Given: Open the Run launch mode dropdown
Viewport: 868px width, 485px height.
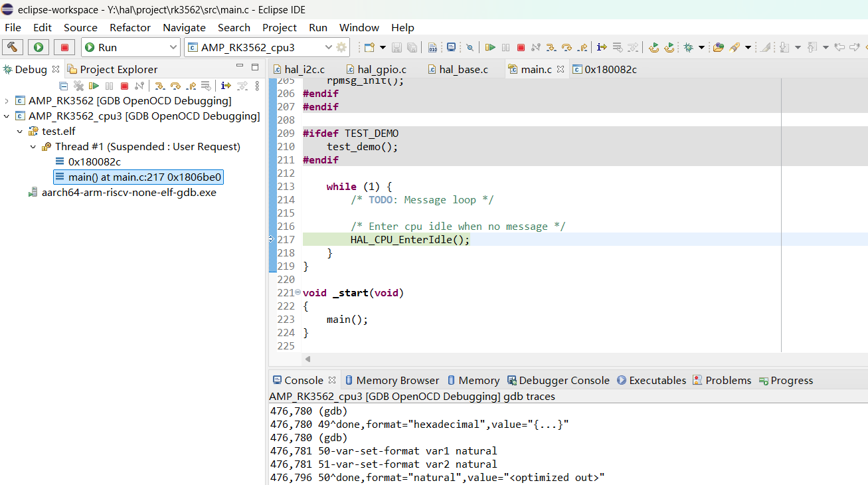Looking at the screenshot, I should click(x=173, y=47).
